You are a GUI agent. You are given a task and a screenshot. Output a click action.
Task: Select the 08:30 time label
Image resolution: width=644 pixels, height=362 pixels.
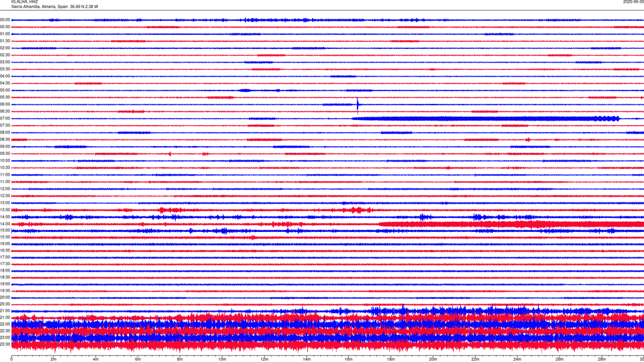pos(5,139)
